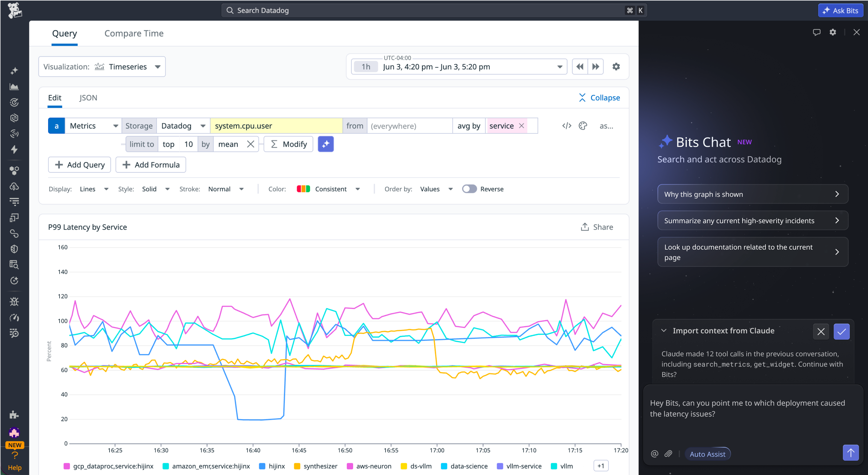Open the area chart dashboards sidebar icon
This screenshot has height=475, width=868.
(x=14, y=87)
